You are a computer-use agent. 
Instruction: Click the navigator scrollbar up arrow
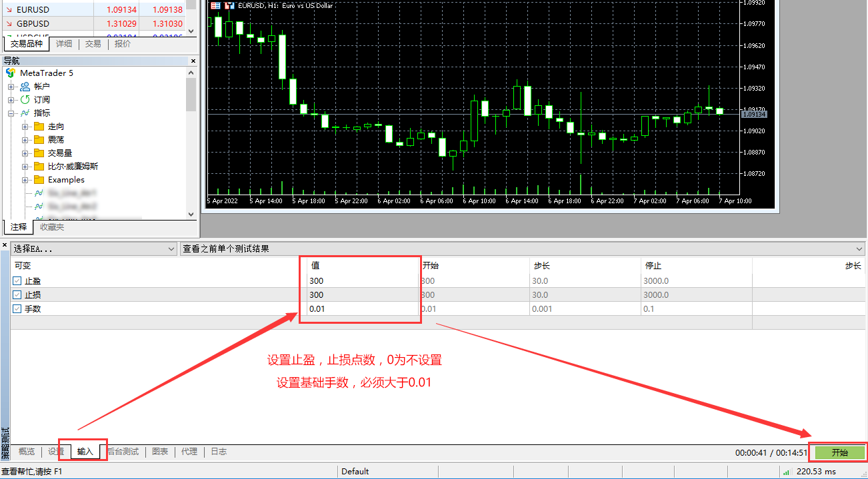pyautogui.click(x=191, y=73)
